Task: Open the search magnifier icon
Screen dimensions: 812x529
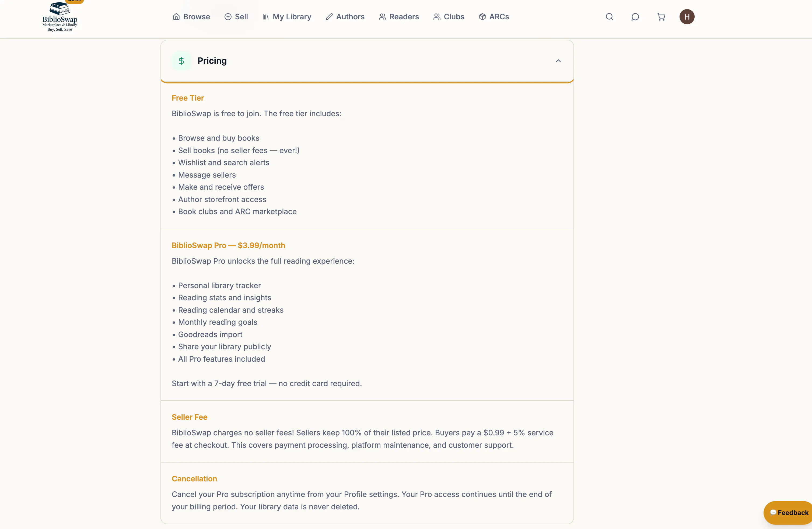Action: (x=609, y=17)
